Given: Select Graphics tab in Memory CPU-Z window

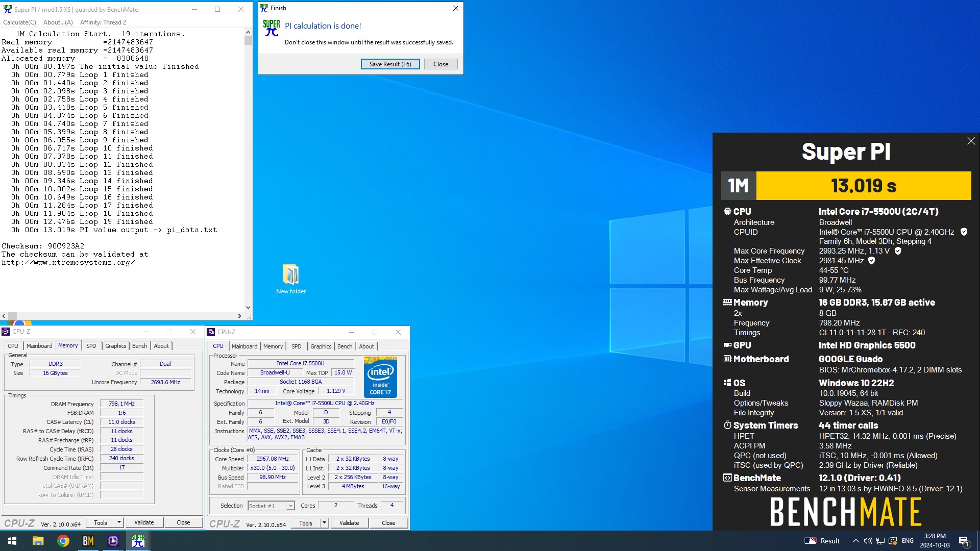Looking at the screenshot, I should [116, 346].
